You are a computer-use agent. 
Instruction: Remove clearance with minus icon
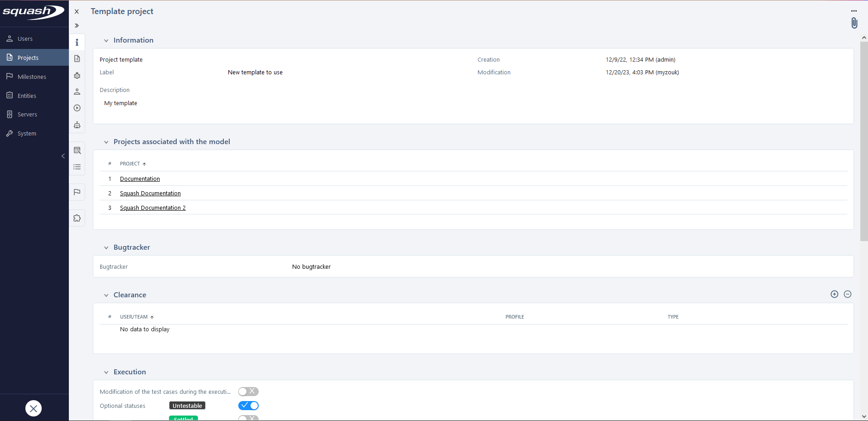tap(848, 294)
